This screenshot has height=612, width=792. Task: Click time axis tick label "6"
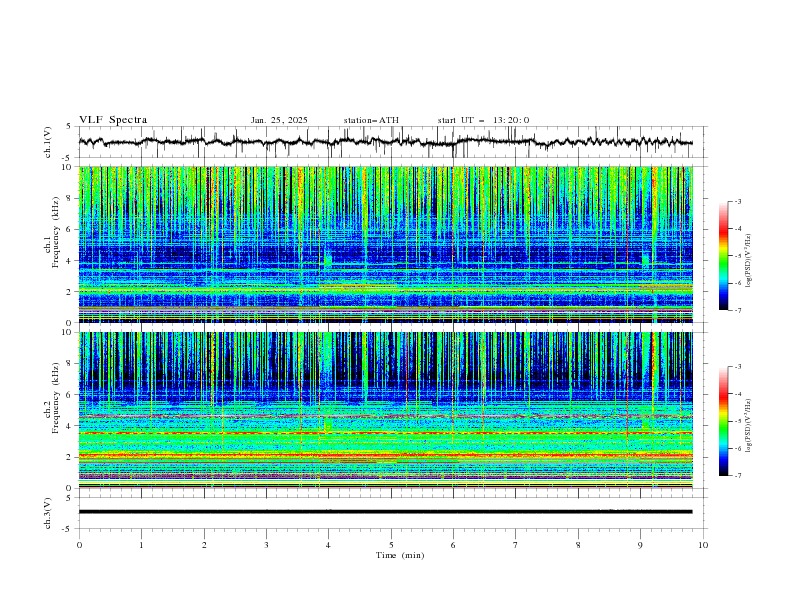[x=453, y=545]
